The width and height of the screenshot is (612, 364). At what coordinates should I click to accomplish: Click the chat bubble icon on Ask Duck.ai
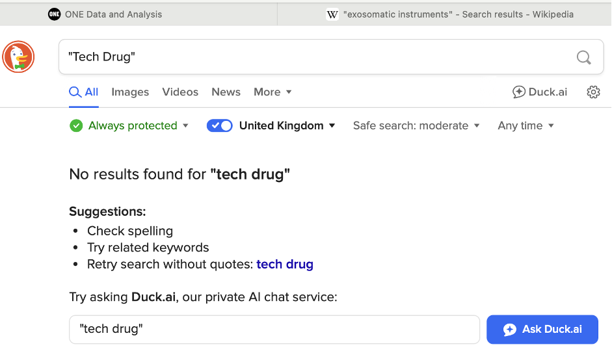(510, 330)
